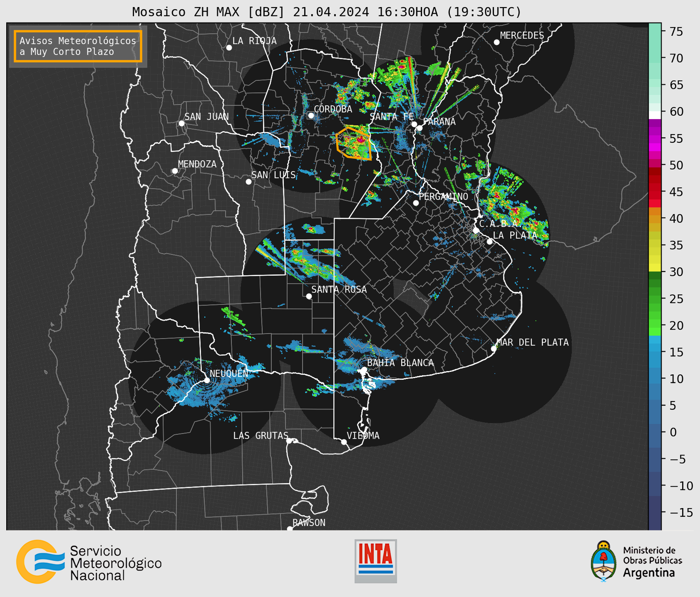Click the 75 value on the dBZ scale

676,32
